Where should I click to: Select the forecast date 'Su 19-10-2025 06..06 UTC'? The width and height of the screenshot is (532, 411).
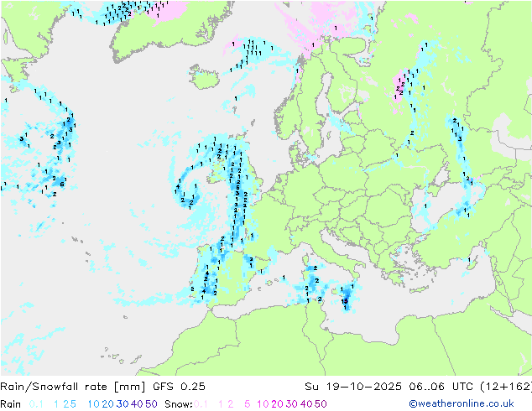click(389, 386)
